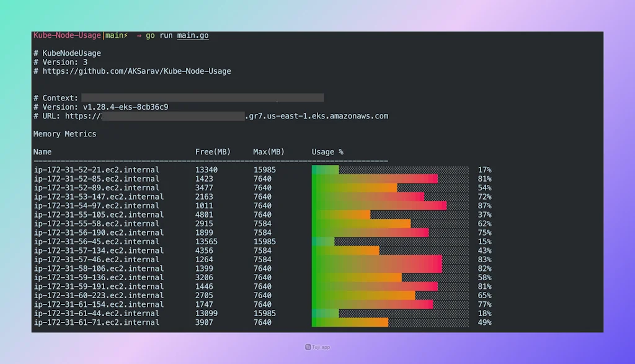Click the Kube-Node-Usage label in the prompt
Viewport: 635px width, 364px height.
point(66,35)
